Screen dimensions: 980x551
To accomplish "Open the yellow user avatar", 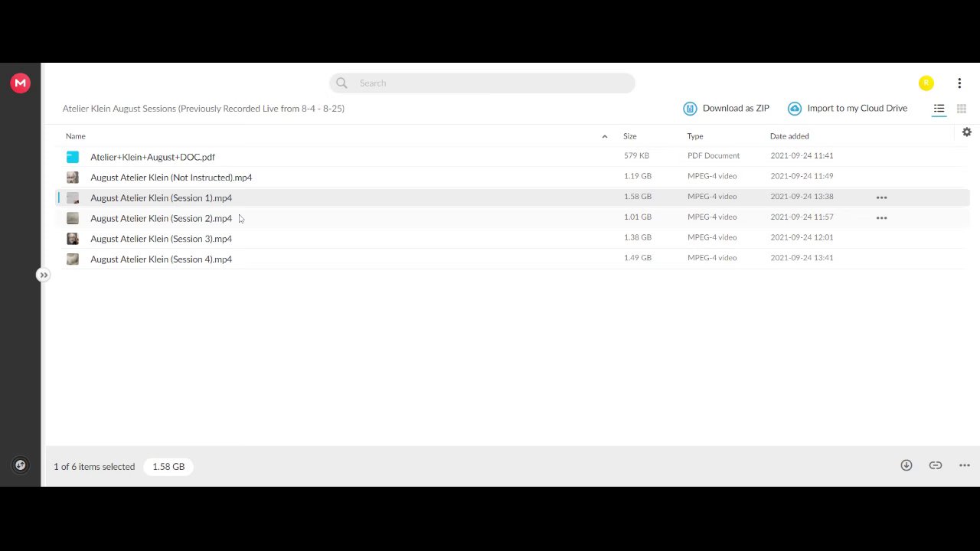I will point(926,83).
